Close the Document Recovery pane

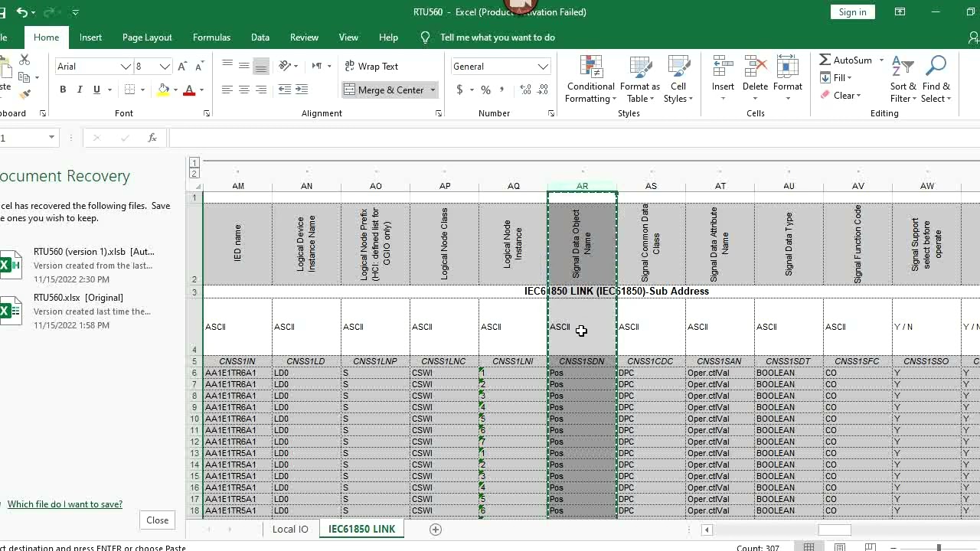click(x=157, y=520)
